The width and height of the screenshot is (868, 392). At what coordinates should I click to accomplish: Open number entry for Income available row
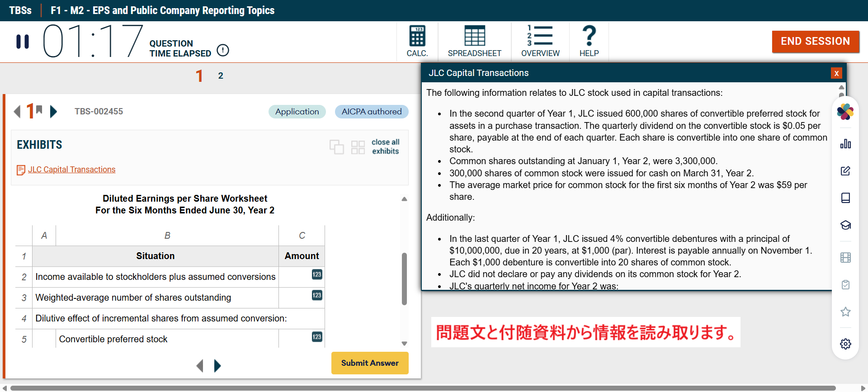[x=317, y=274]
